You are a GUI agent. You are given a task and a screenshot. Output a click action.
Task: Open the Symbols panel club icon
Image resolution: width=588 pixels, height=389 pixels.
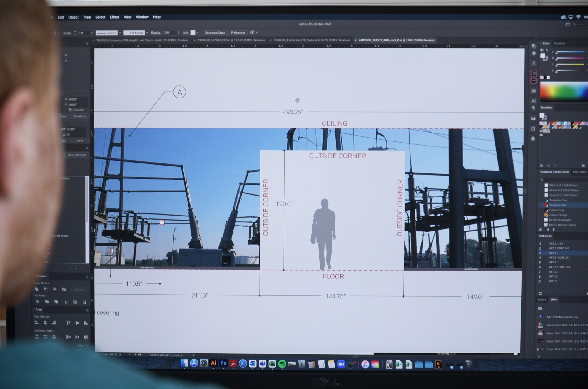pos(533,138)
